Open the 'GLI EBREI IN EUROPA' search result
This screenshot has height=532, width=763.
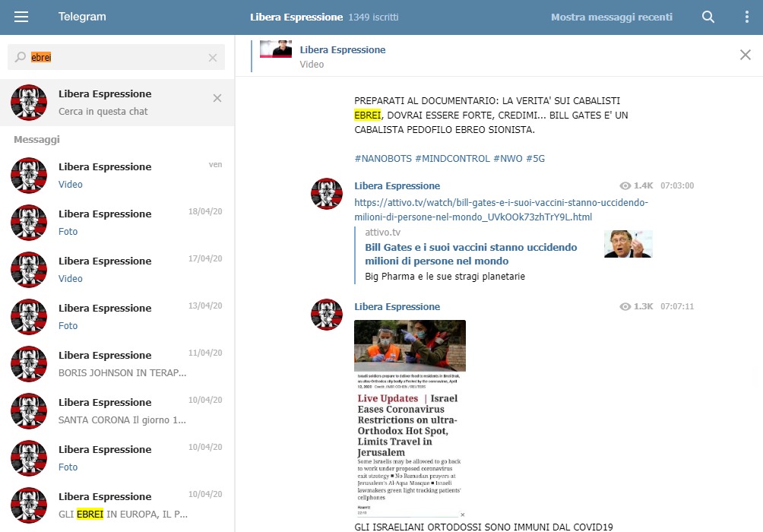(x=117, y=505)
